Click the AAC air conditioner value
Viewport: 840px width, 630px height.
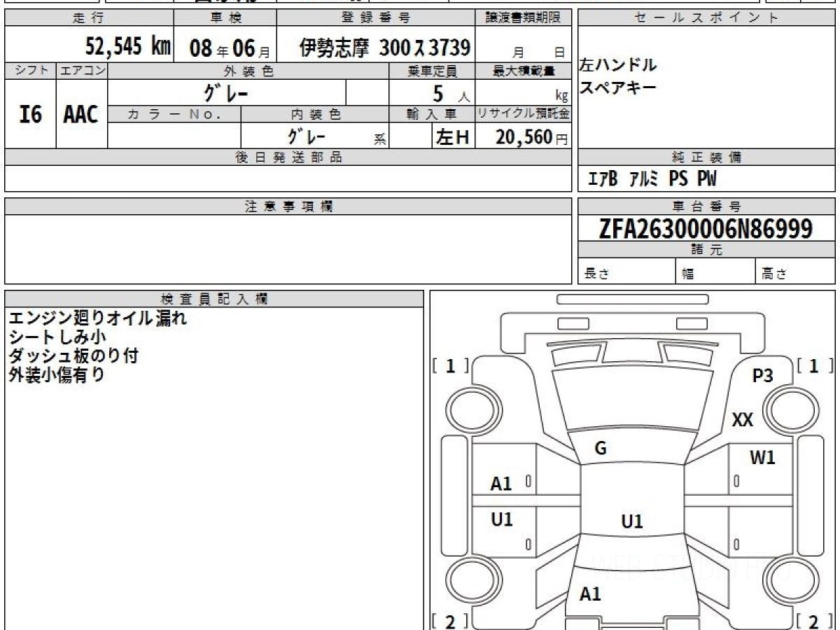pos(81,115)
